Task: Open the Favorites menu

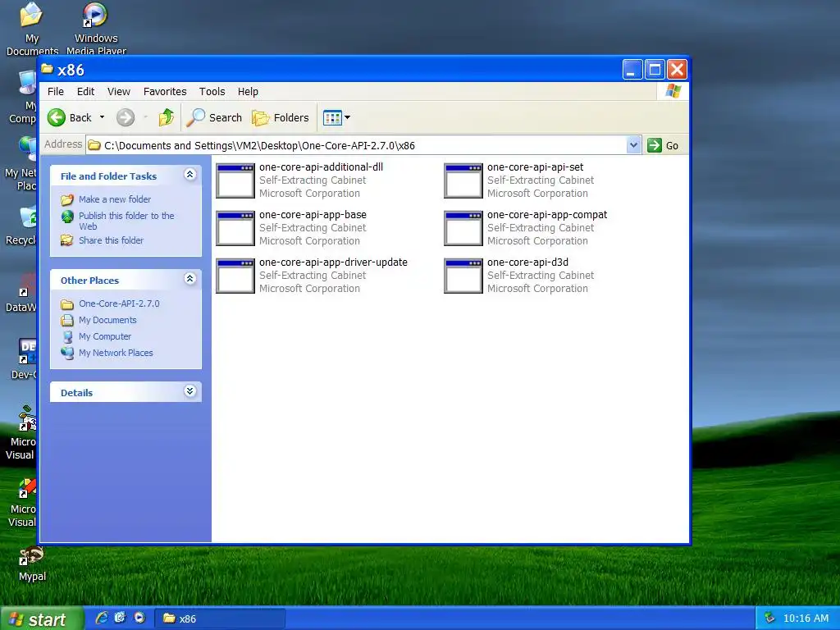Action: [x=165, y=92]
